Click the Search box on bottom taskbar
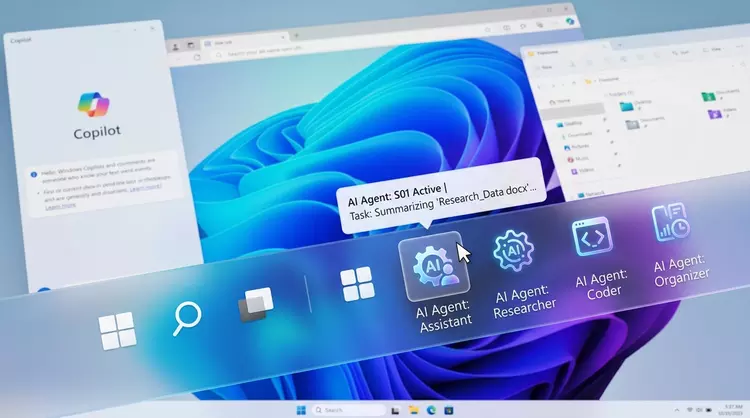The width and height of the screenshot is (750, 418). click(x=349, y=410)
